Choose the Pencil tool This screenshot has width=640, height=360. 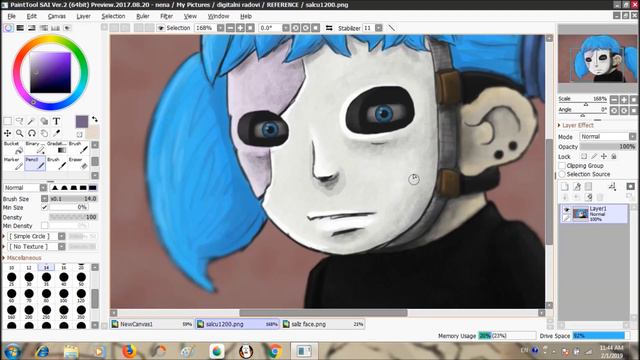click(35, 163)
